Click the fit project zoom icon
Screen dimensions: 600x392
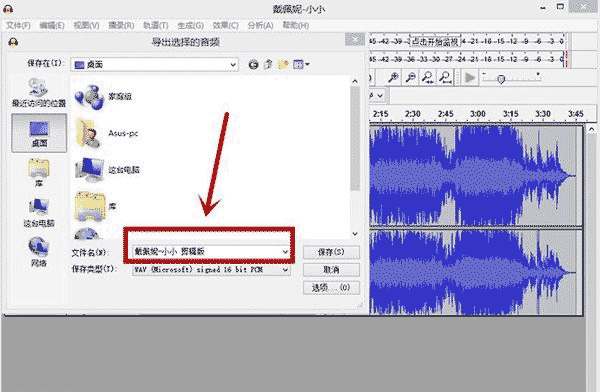445,78
